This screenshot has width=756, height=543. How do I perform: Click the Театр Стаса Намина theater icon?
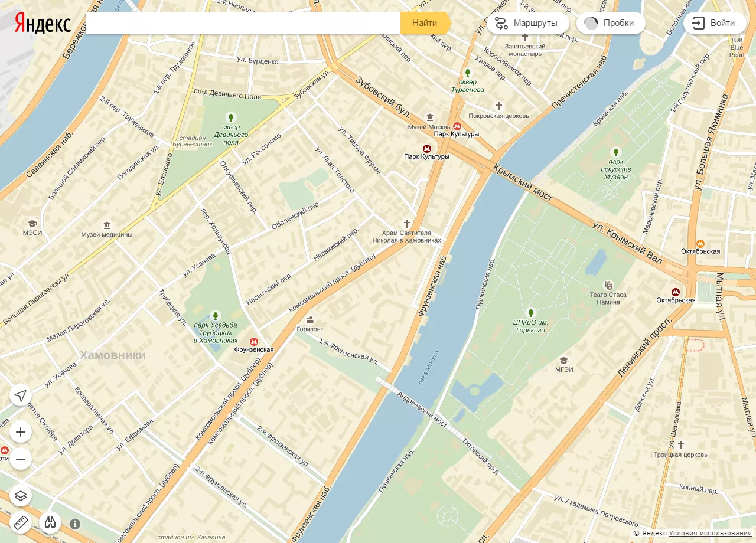click(x=608, y=285)
